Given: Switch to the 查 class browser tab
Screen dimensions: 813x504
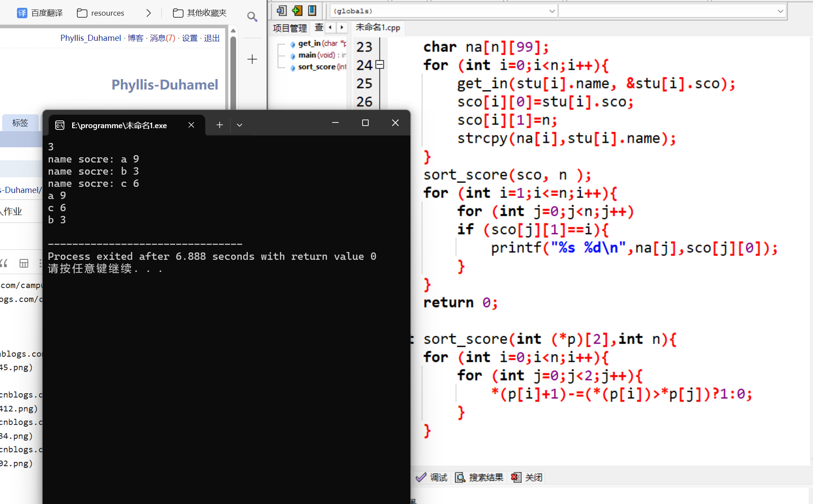Looking at the screenshot, I should tap(319, 28).
